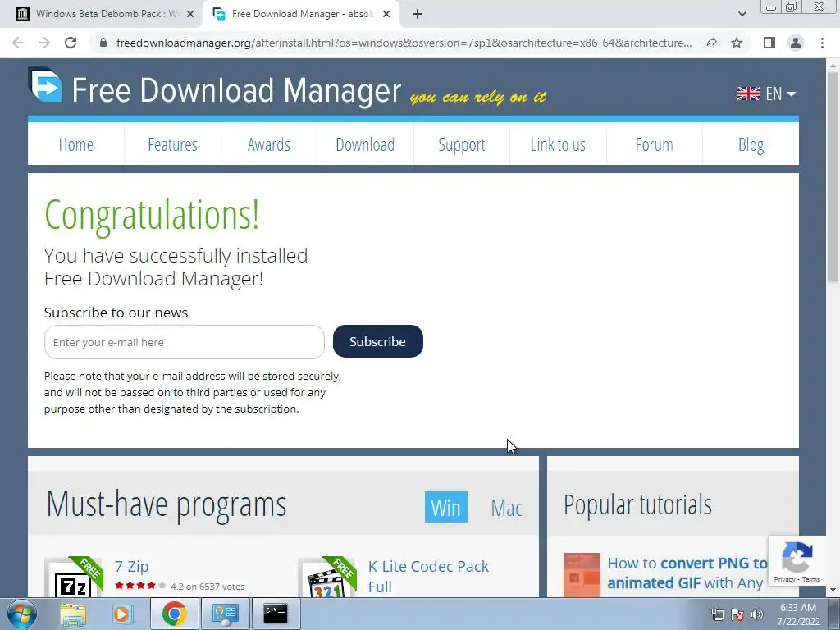This screenshot has height=630, width=840.
Task: Close the Free Download Manager tab
Action: 386,14
